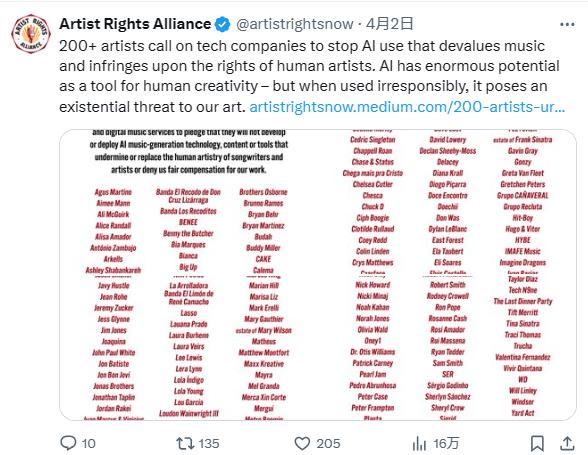Open the top-right image listing Cedric Singleton
Viewport: 588px width, 455px height.
pyautogui.click(x=447, y=203)
